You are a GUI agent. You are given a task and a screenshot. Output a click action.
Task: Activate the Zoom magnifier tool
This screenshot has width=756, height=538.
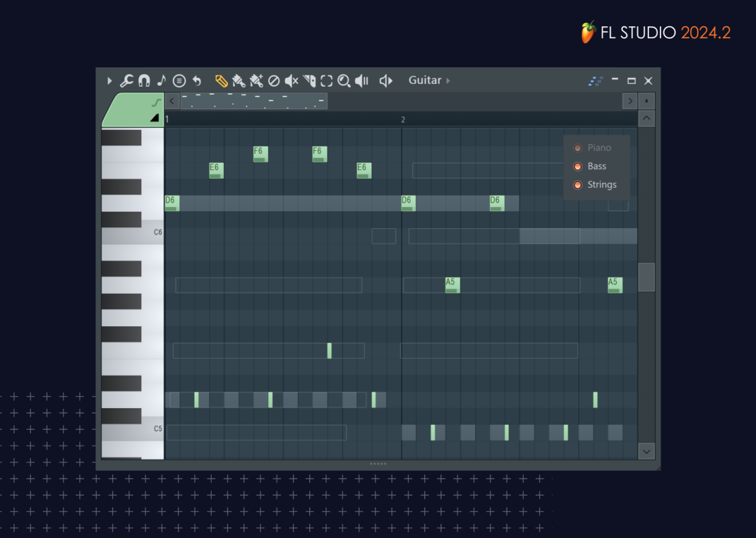pyautogui.click(x=344, y=81)
